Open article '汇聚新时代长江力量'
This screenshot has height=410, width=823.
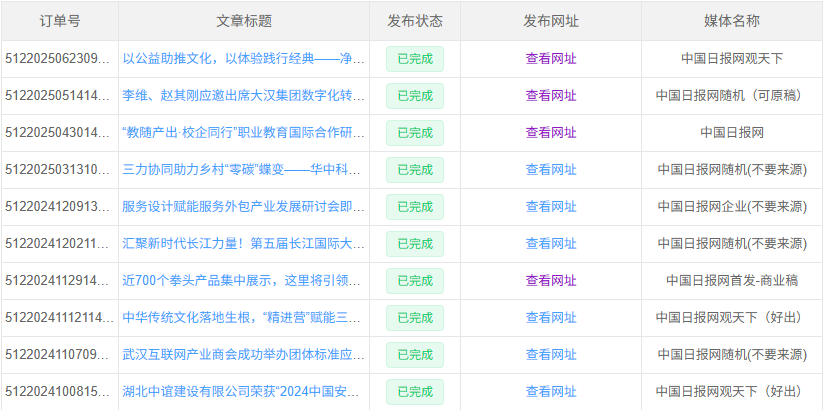tap(244, 244)
